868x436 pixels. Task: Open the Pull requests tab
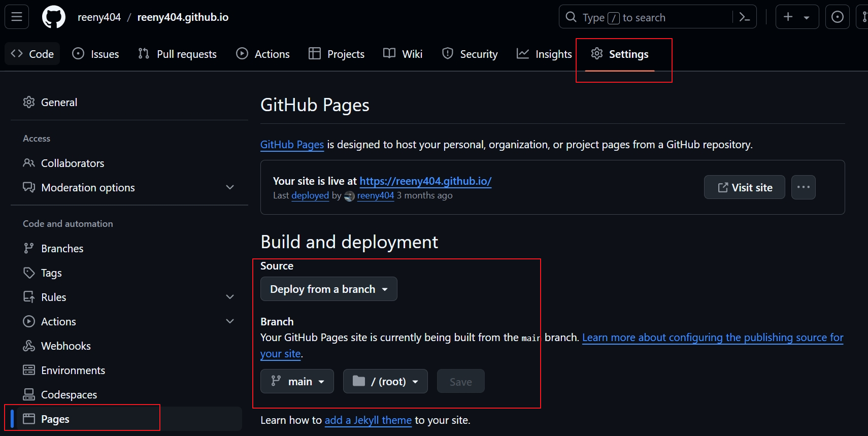click(177, 54)
